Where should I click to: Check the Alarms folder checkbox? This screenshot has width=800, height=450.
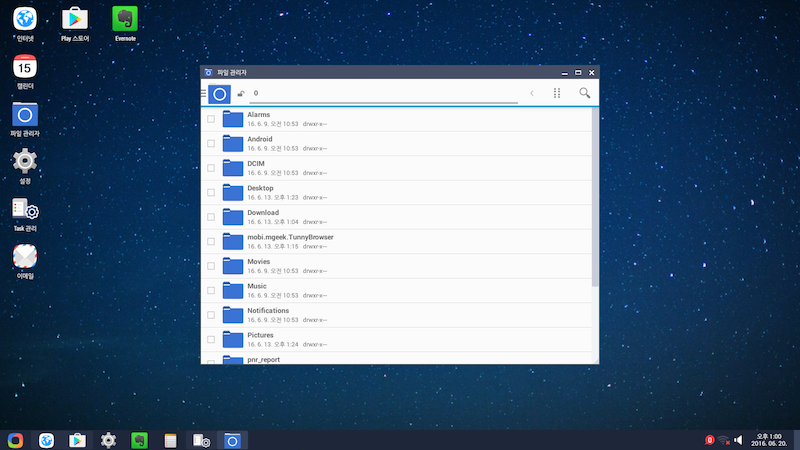point(211,119)
